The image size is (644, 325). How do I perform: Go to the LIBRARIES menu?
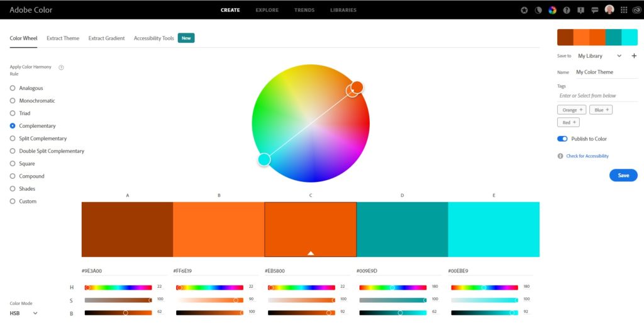[x=343, y=10]
